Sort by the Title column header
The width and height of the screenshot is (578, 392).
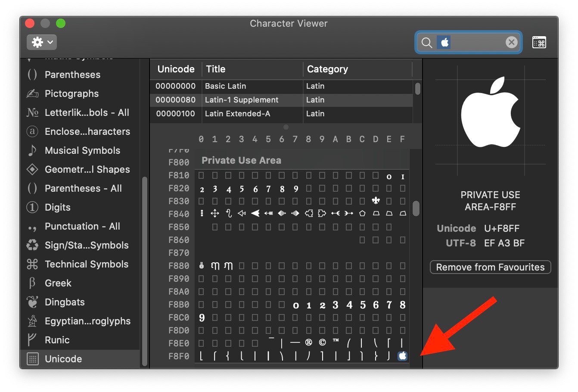(252, 69)
